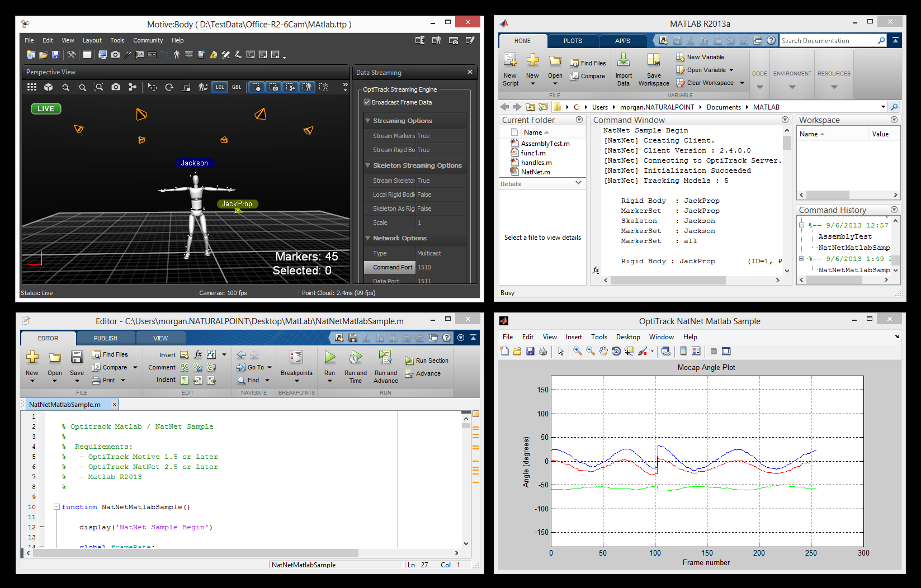The image size is (921, 588).
Task: Click Run Section in the Editor ribbon
Action: (x=427, y=360)
